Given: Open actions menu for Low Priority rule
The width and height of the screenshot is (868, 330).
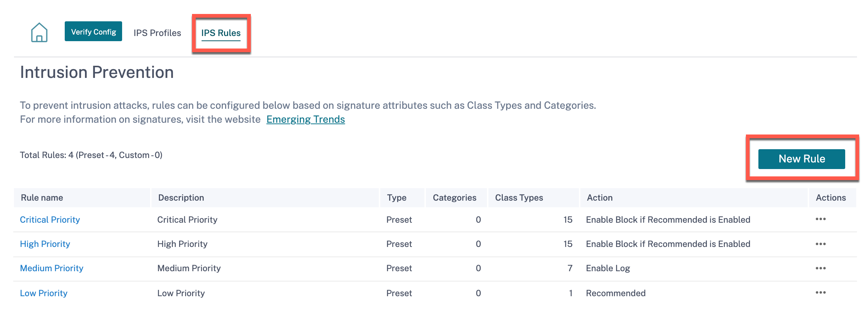Looking at the screenshot, I should (x=821, y=293).
